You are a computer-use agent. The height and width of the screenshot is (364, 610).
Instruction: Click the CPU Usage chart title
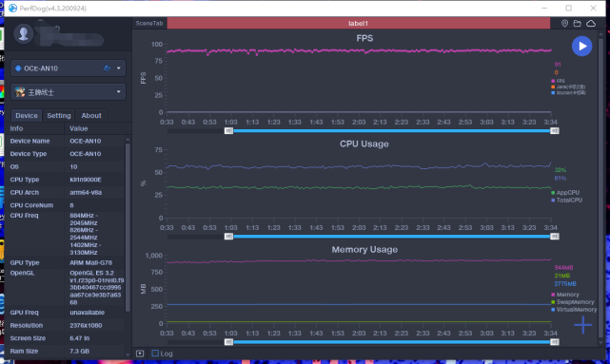click(364, 144)
